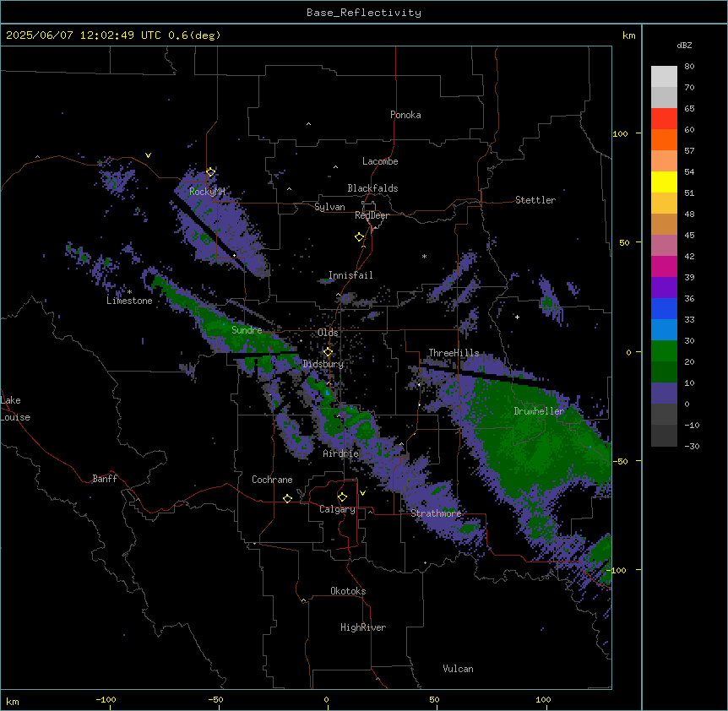Image resolution: width=728 pixels, height=711 pixels.
Task: Click the -100 tick label on the horizontal axis
Action: click(x=106, y=699)
